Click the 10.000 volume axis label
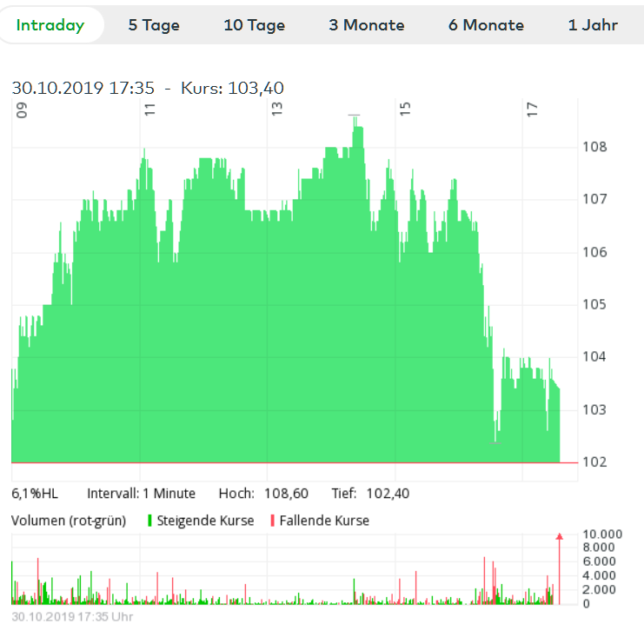 603,534
